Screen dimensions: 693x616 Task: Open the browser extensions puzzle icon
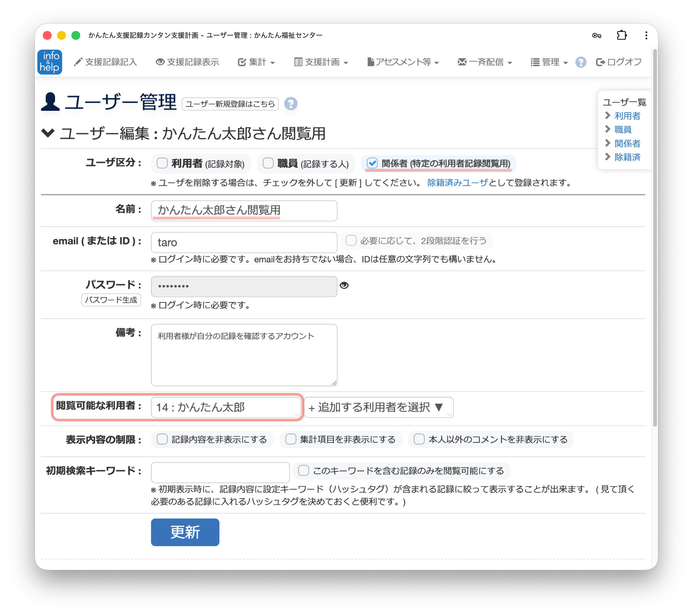coord(621,35)
